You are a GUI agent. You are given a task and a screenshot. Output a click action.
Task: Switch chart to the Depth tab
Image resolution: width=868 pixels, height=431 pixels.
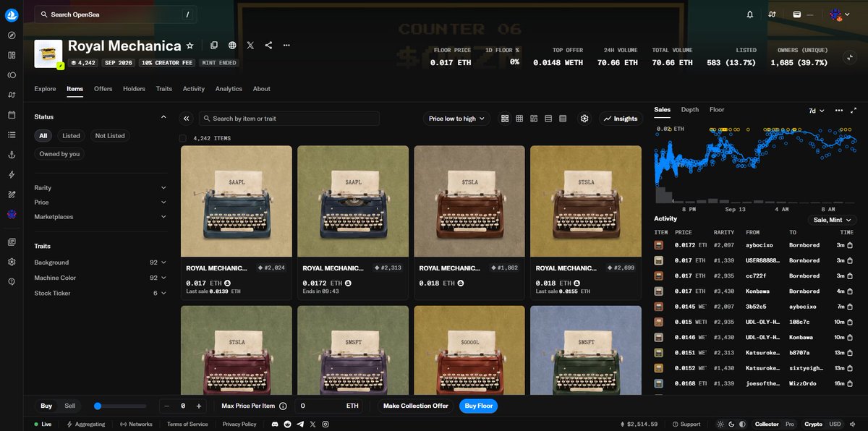point(690,110)
